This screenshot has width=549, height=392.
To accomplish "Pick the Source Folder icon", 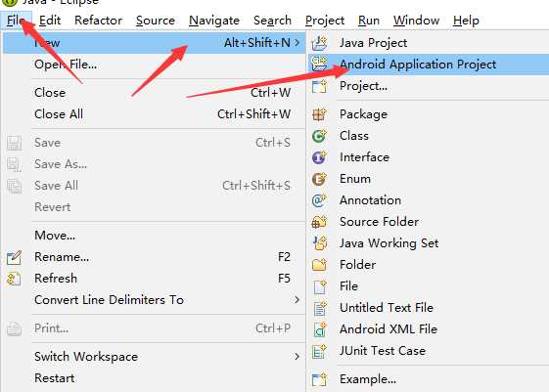I will pos(319,222).
